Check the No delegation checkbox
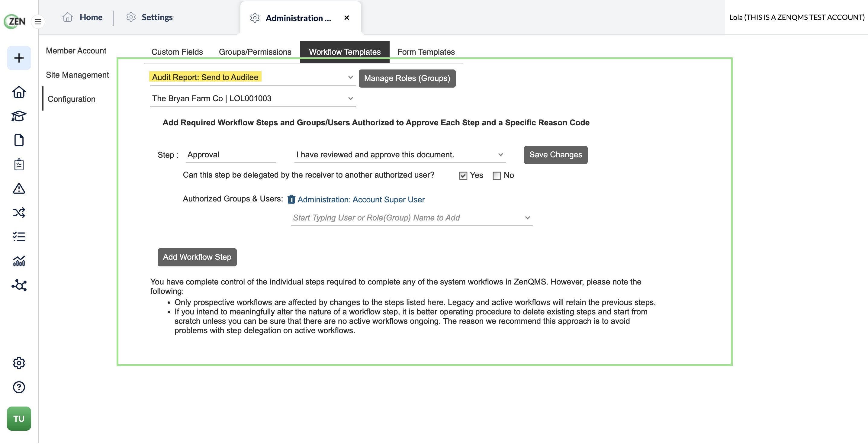868x444 pixels. [x=496, y=175]
